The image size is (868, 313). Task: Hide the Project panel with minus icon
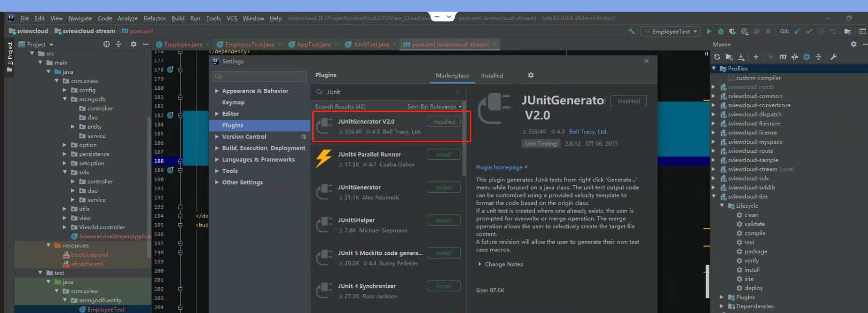click(145, 44)
